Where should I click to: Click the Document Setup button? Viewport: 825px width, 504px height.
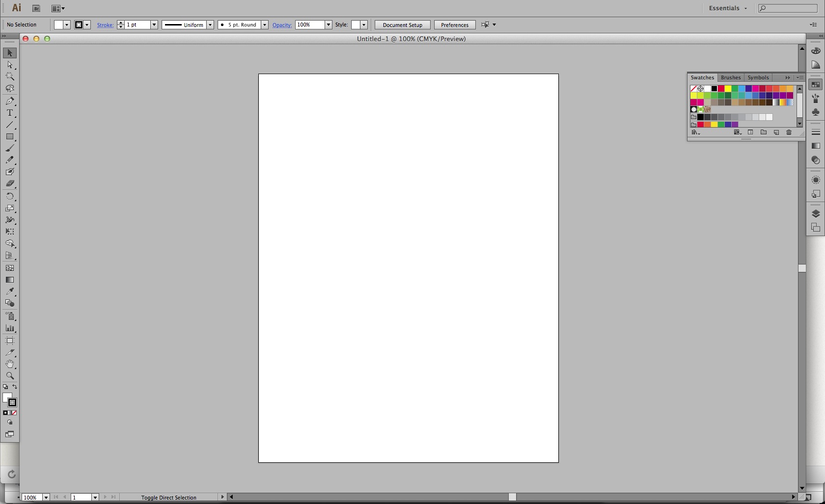(x=402, y=25)
